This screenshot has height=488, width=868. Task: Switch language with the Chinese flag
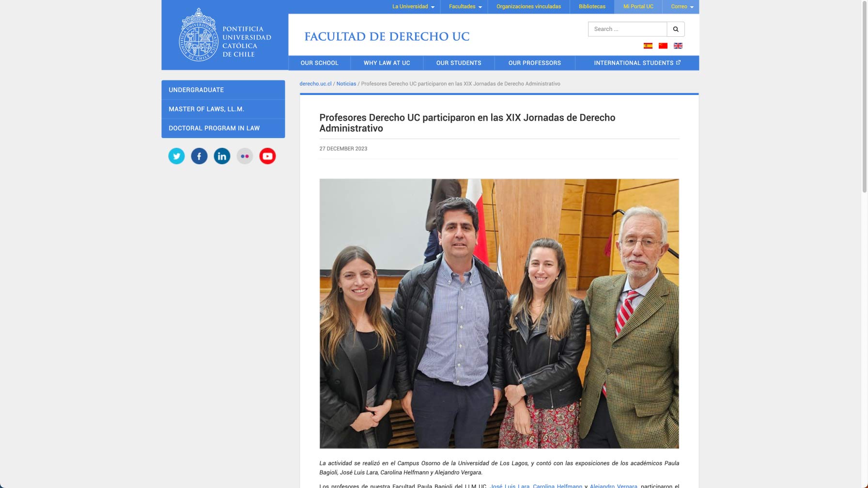pyautogui.click(x=663, y=46)
